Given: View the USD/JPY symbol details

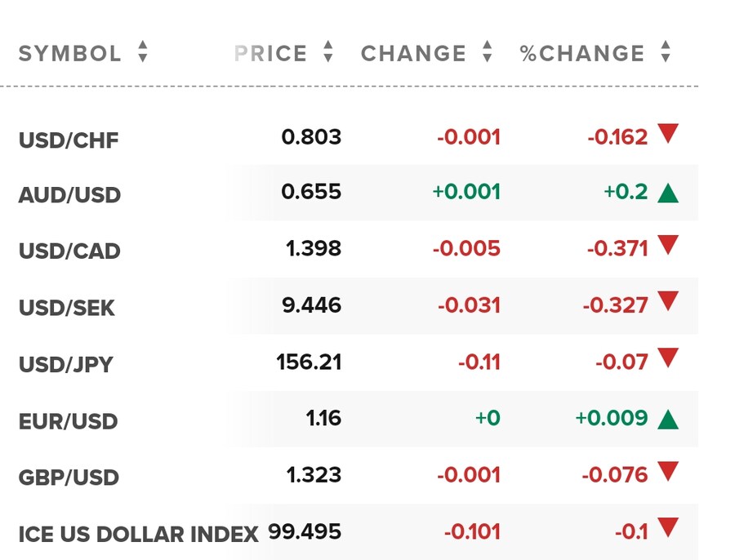Looking at the screenshot, I should coord(67,364).
